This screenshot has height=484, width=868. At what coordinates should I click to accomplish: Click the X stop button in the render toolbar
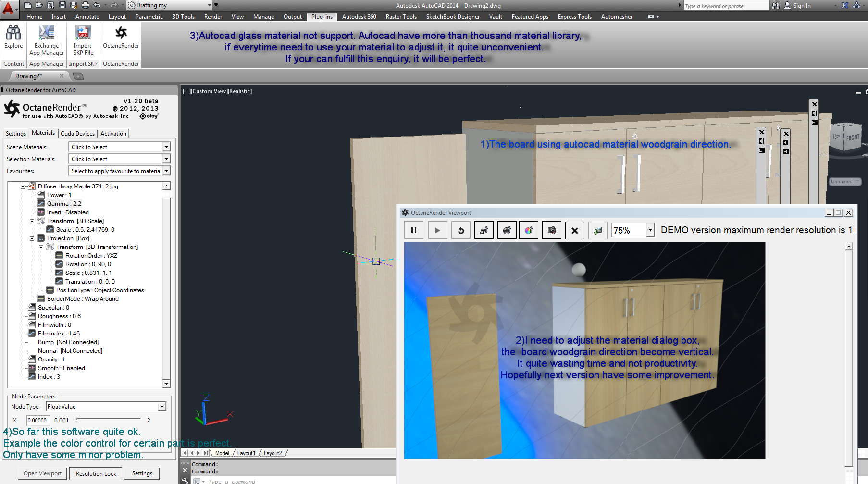point(575,230)
